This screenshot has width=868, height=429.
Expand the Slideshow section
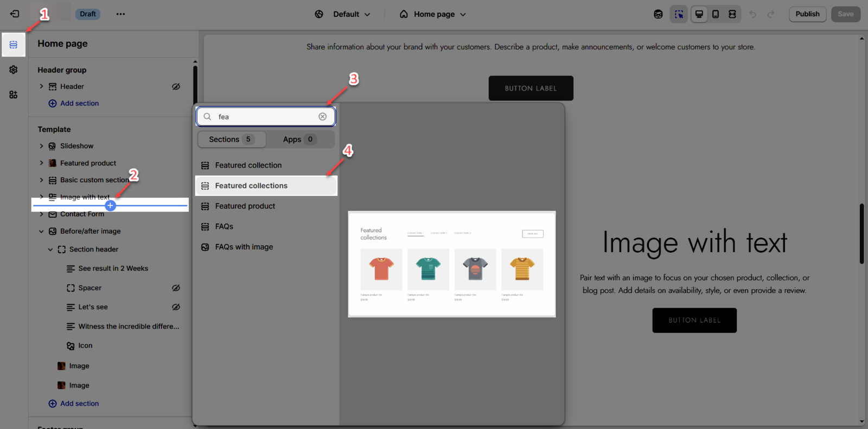tap(41, 146)
